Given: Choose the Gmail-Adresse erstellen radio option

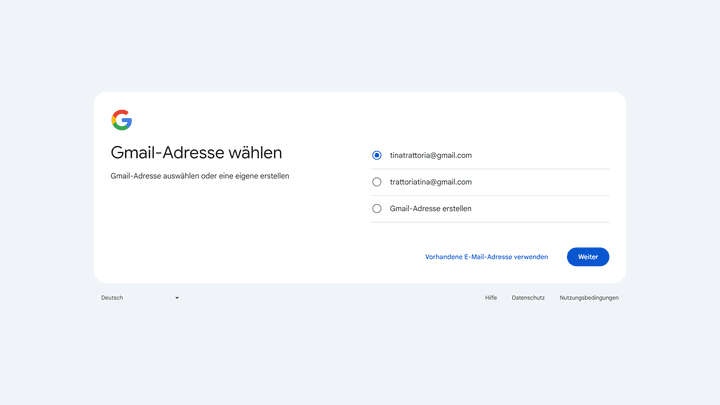Looking at the screenshot, I should click(377, 208).
